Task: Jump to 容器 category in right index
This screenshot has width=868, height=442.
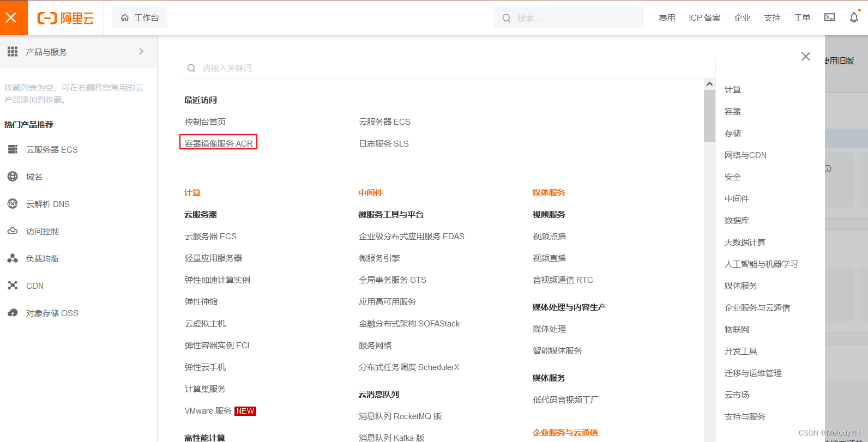Action: click(732, 111)
